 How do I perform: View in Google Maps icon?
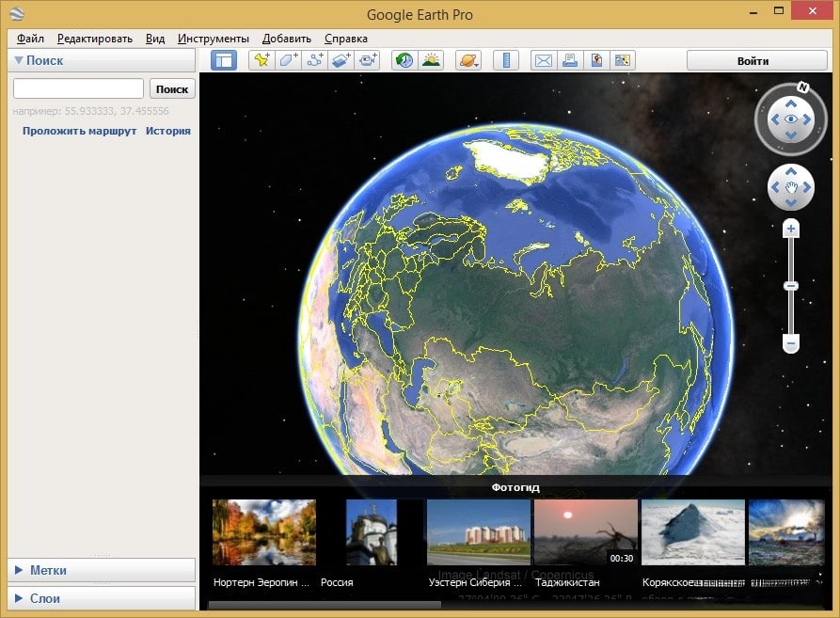pyautogui.click(x=622, y=60)
